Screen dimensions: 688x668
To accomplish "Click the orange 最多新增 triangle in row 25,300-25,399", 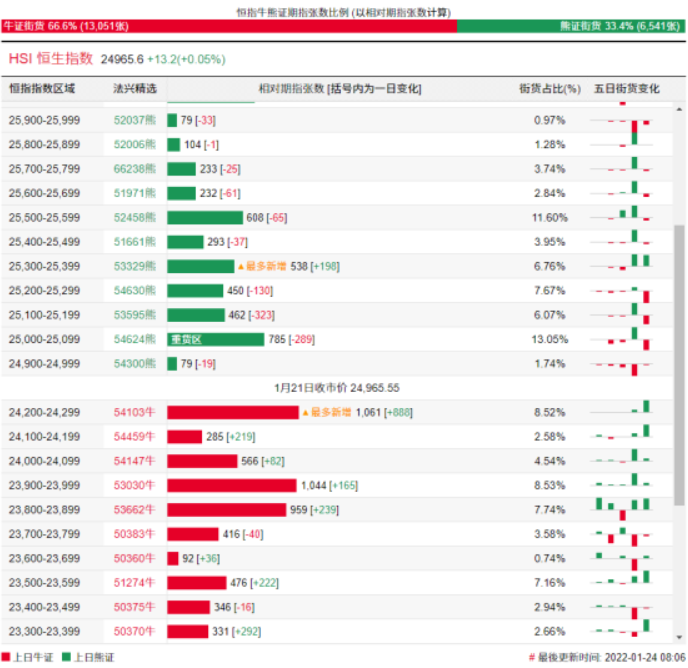I will point(240,267).
